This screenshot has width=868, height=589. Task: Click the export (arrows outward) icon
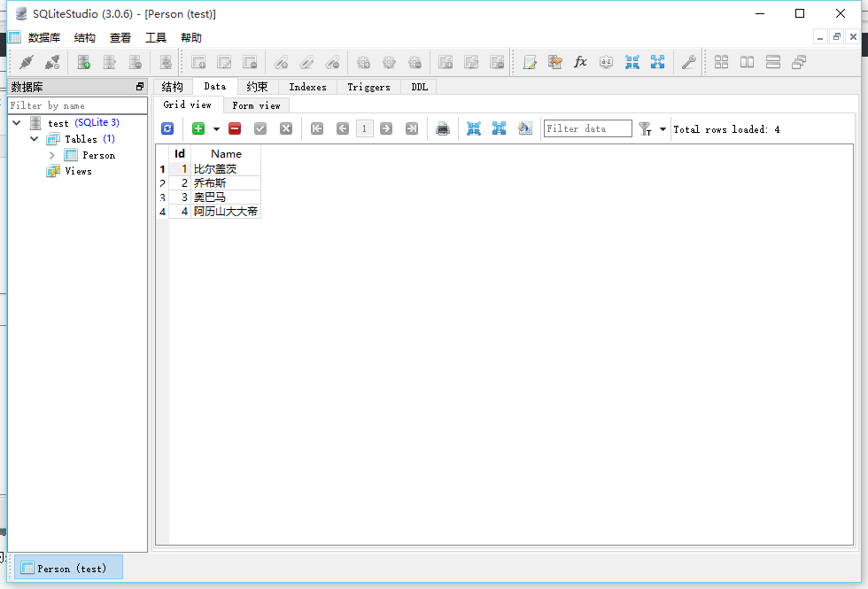[x=657, y=62]
